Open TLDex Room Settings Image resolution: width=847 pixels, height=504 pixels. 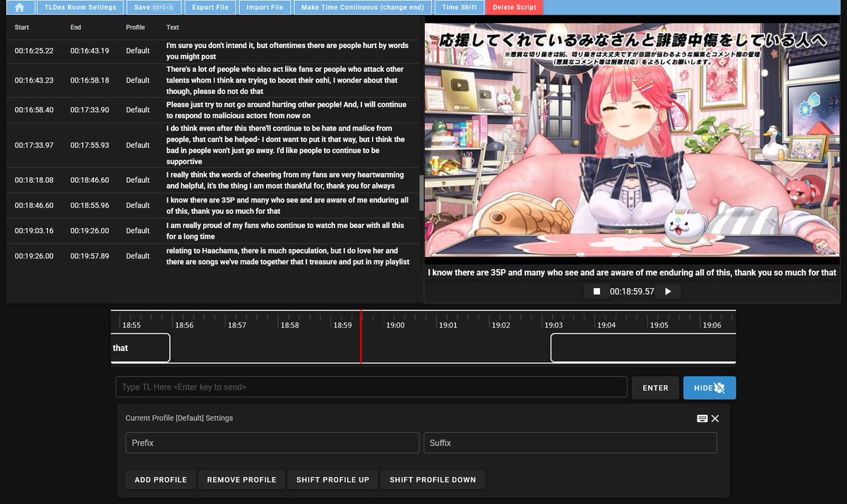click(80, 7)
